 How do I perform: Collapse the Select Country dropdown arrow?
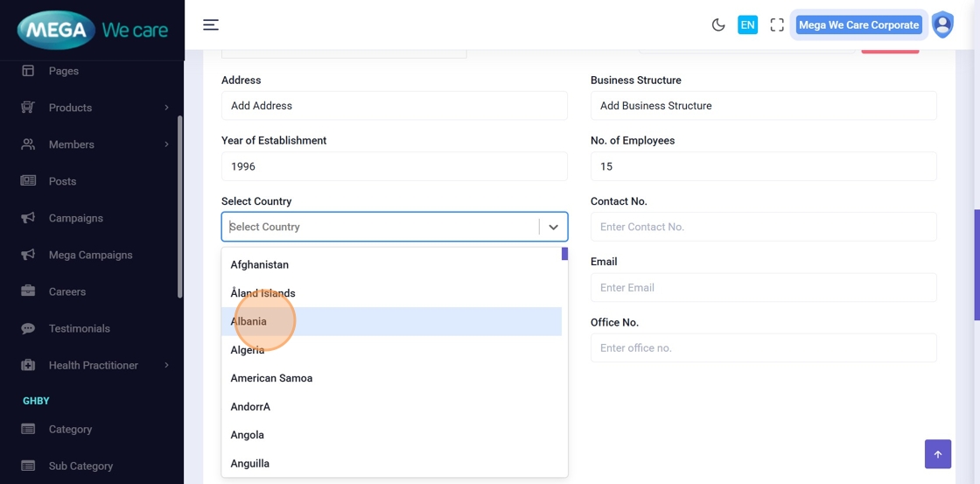[553, 228]
